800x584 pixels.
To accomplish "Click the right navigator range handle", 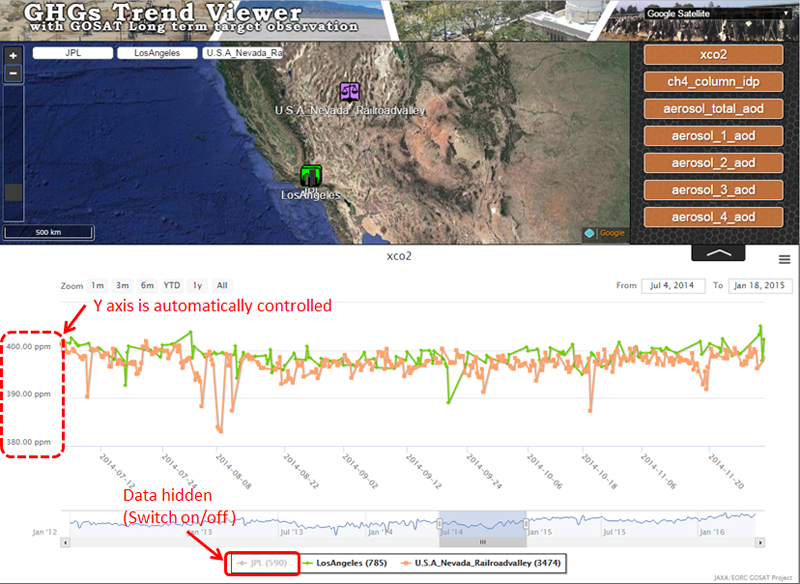I will (527, 523).
